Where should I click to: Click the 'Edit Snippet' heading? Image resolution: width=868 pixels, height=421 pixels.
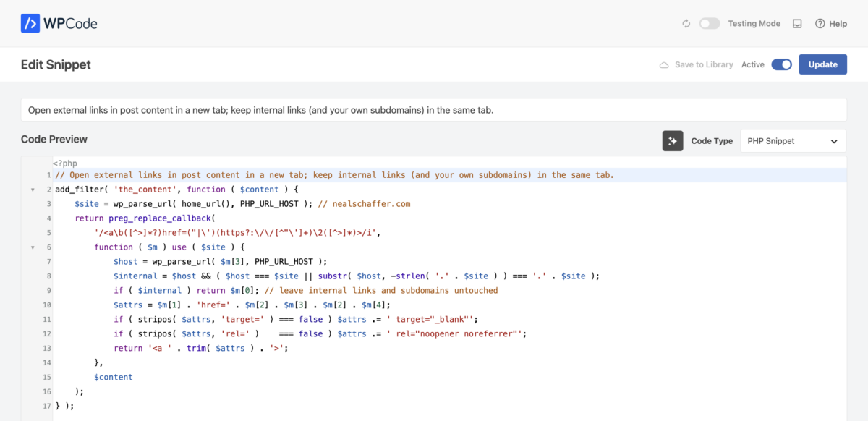pos(56,64)
